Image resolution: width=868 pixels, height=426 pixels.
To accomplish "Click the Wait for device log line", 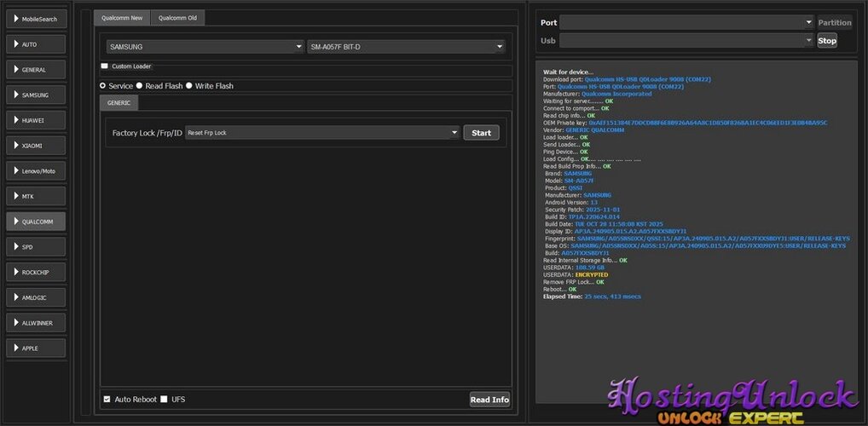I will click(x=568, y=72).
